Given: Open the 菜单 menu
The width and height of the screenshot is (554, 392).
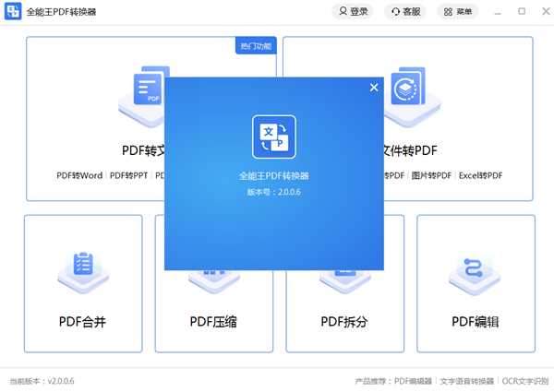Looking at the screenshot, I should pos(458,12).
